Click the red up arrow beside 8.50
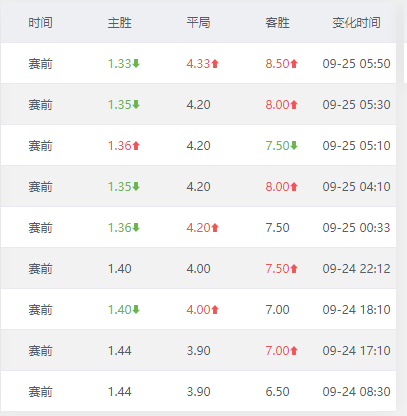 point(294,63)
